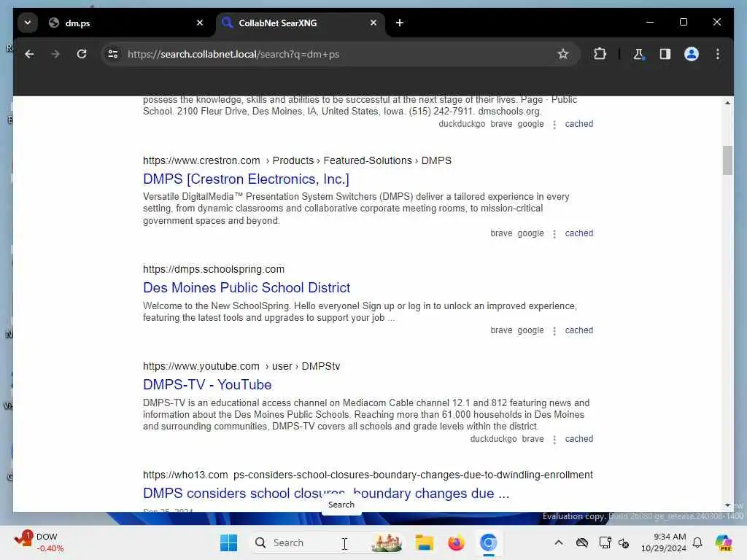
Task: Click https://who13.com URL text
Action: tap(185, 475)
